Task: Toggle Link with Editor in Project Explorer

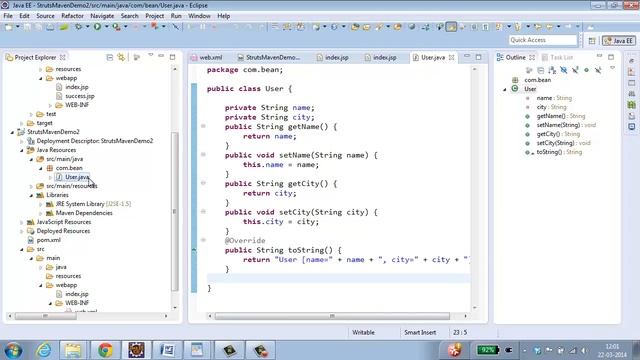Action: [121, 58]
